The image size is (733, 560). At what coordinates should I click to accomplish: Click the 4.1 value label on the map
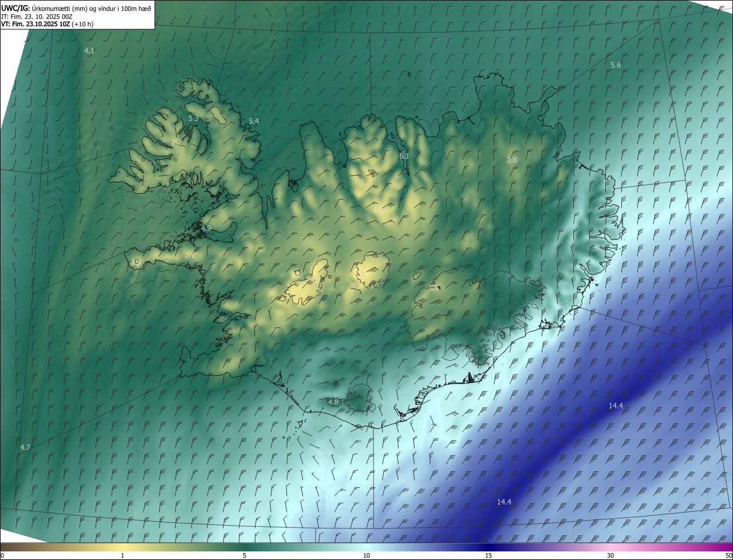pos(89,51)
